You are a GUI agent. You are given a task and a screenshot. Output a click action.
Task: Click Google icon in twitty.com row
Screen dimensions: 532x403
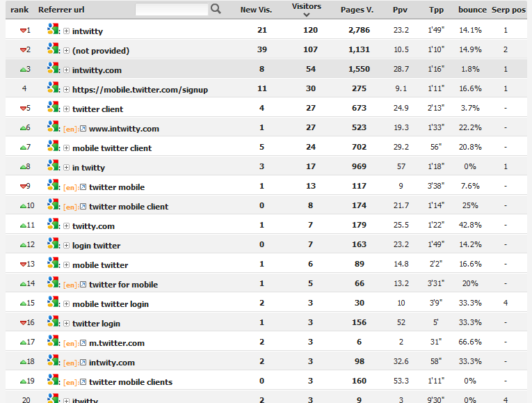click(53, 223)
